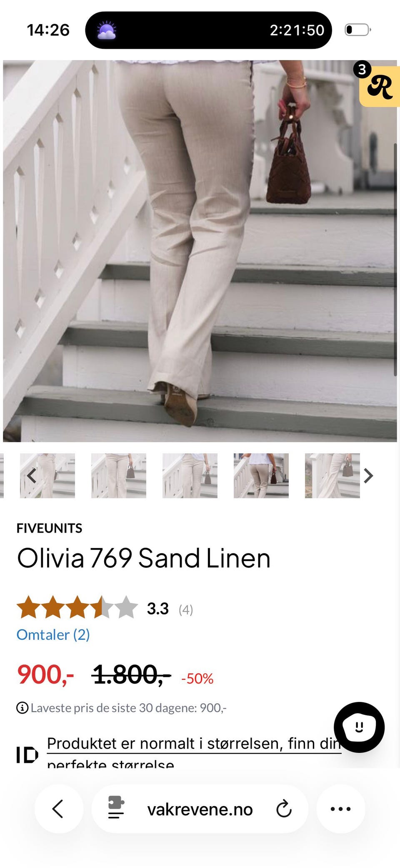Tap the vakrevene.no address field
Viewport: 400px width, 868px height.
coord(200,809)
